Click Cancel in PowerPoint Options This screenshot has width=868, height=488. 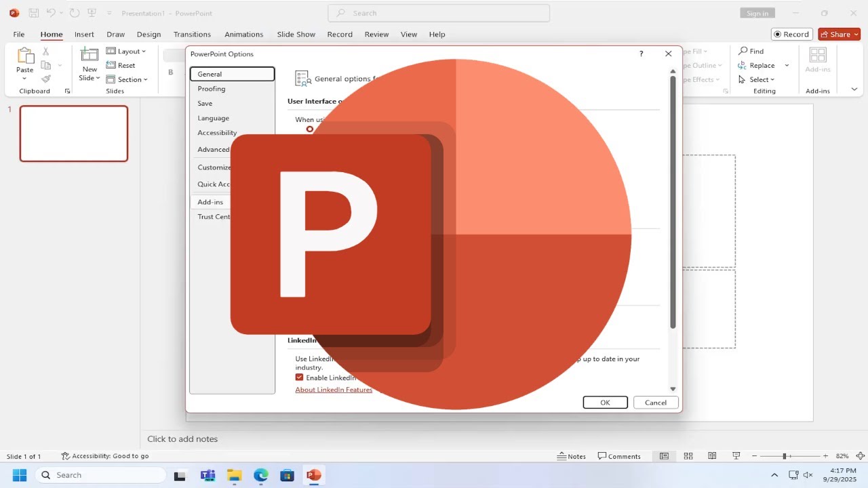pos(656,403)
